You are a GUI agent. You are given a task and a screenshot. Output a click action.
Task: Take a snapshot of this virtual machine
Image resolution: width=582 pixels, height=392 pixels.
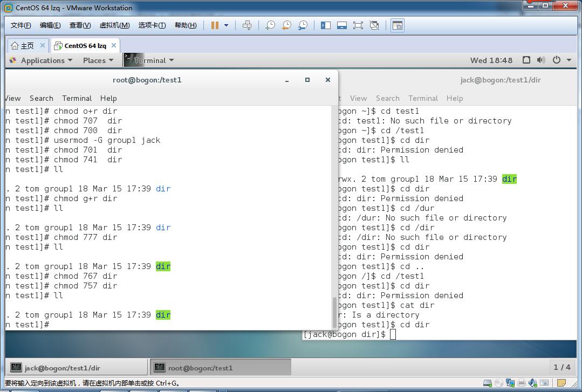click(x=270, y=25)
